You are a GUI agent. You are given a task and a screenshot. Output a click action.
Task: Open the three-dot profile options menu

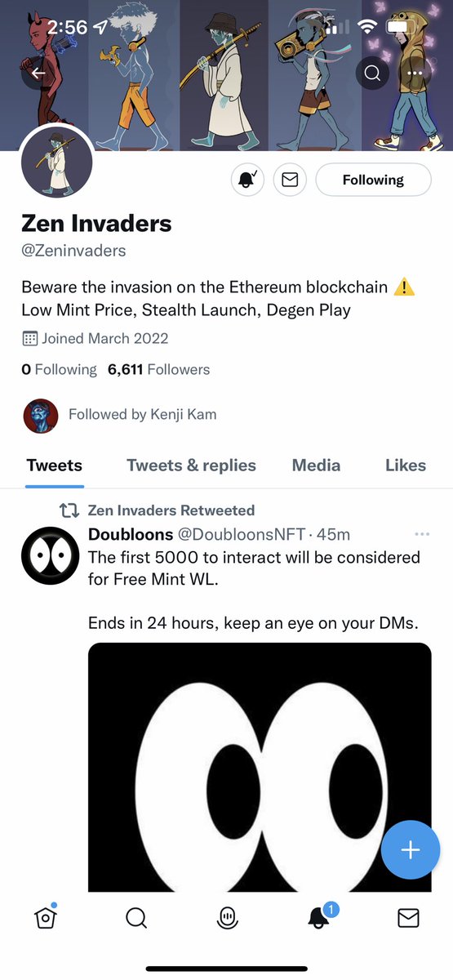(415, 73)
